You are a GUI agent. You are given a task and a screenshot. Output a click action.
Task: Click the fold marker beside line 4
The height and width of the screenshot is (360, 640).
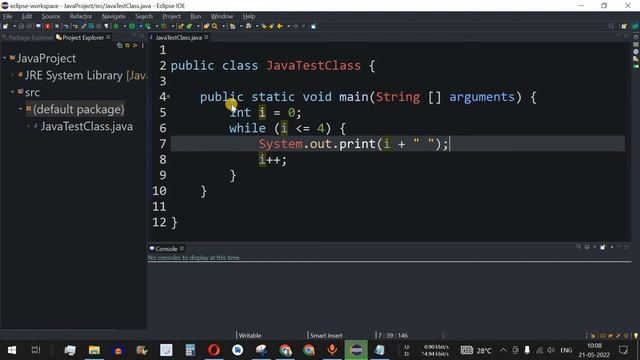[x=169, y=97]
